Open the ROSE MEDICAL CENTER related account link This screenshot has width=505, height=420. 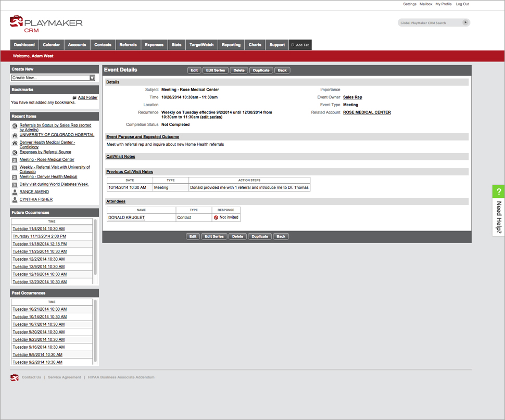point(367,112)
